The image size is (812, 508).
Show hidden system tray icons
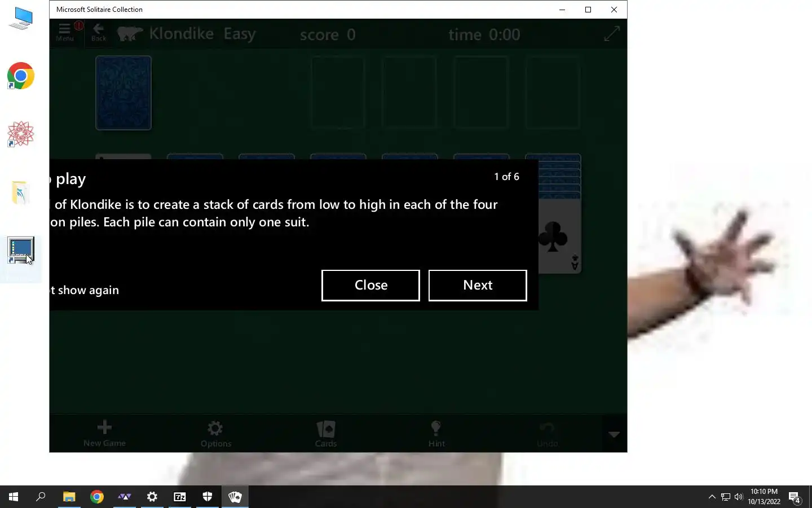pyautogui.click(x=712, y=497)
